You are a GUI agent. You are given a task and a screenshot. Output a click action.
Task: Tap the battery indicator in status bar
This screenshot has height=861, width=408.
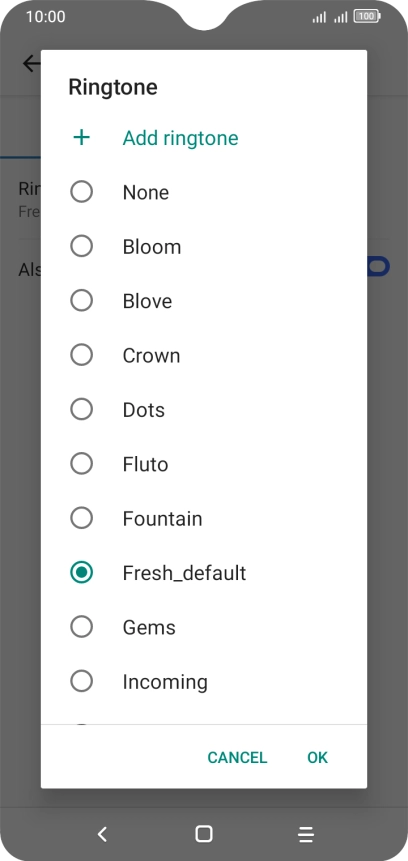[367, 16]
